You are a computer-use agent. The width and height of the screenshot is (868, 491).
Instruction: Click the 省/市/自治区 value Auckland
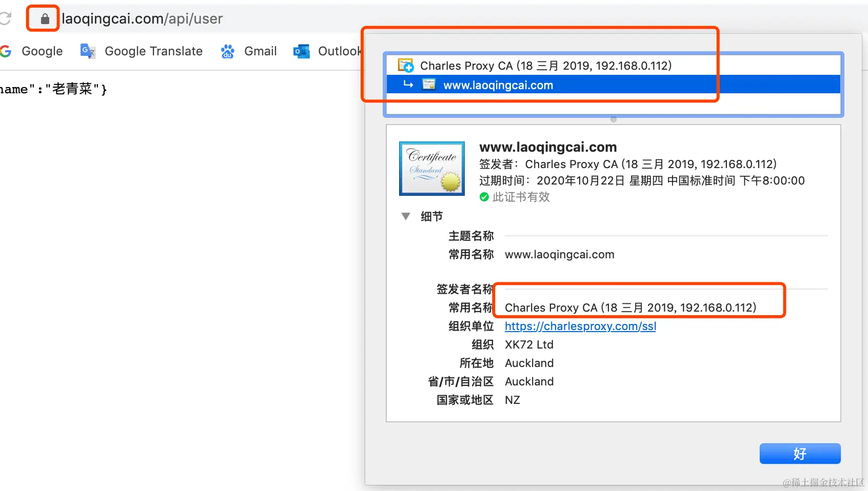(529, 381)
